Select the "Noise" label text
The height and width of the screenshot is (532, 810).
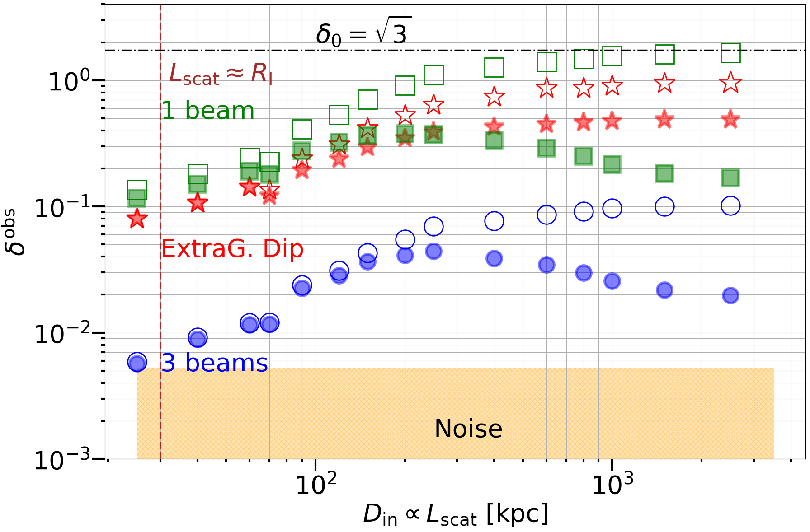(x=468, y=429)
